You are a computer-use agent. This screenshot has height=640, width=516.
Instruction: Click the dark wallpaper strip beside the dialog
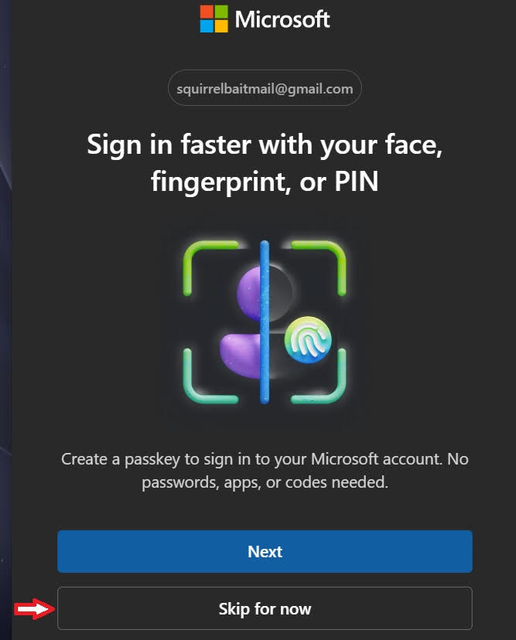[x=6, y=320]
